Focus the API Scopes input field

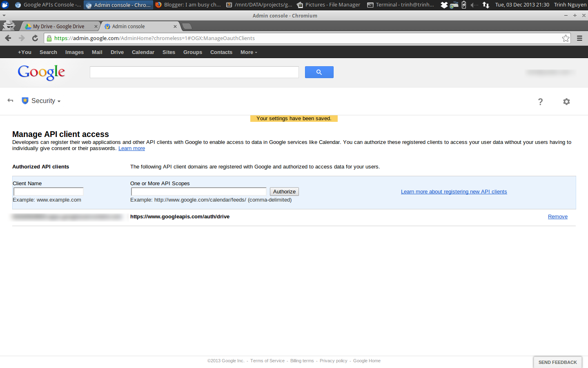pyautogui.click(x=199, y=191)
